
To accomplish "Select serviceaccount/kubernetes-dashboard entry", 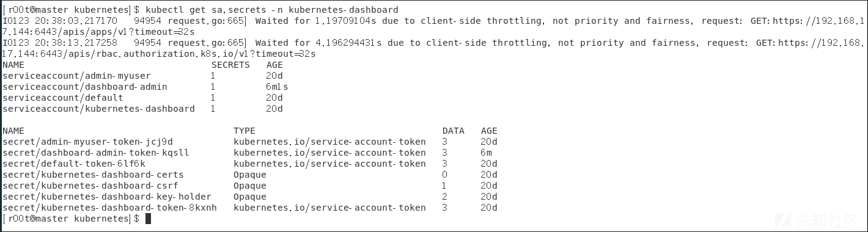I will tap(98, 109).
